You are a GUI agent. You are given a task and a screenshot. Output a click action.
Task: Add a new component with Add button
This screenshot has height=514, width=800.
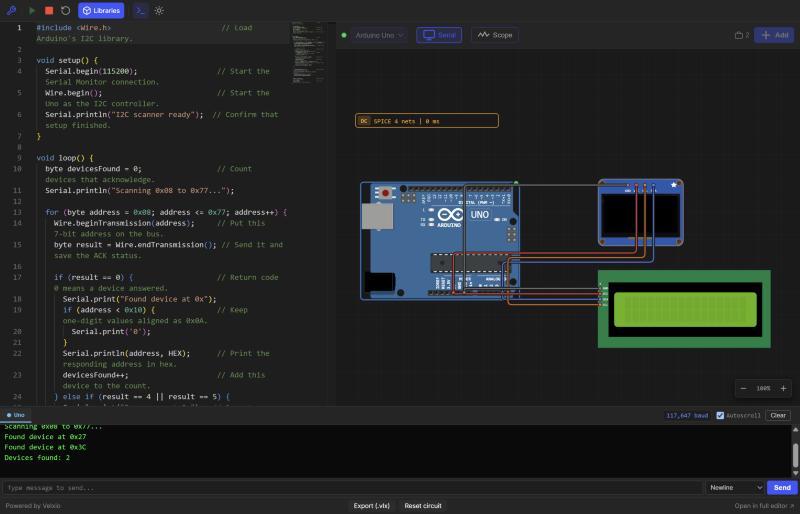click(x=774, y=35)
